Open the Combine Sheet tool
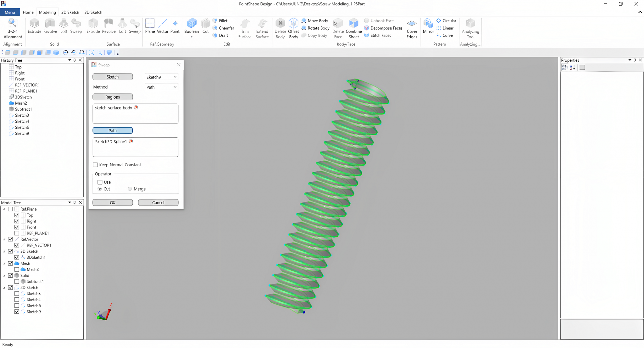644x348 pixels. (353, 28)
